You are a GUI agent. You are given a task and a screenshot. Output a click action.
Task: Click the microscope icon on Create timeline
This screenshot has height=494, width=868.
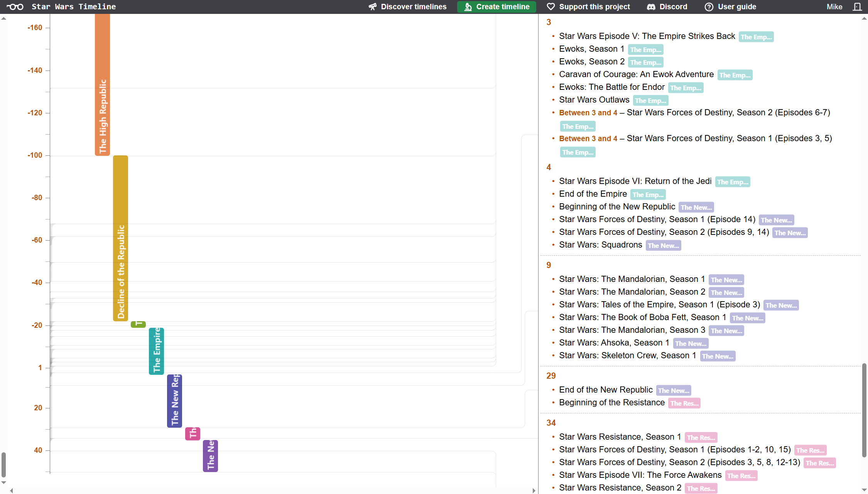click(x=468, y=7)
